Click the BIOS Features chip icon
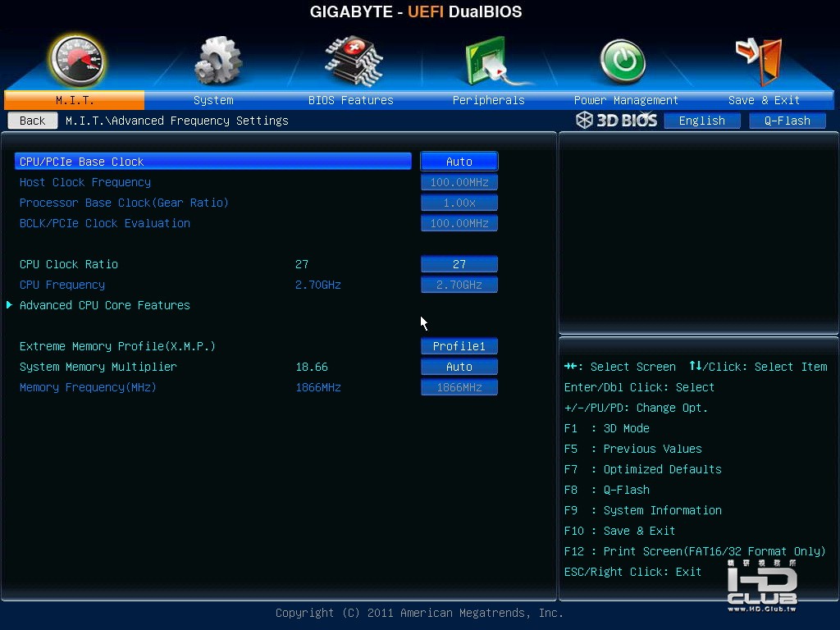This screenshot has height=630, width=840. point(353,61)
